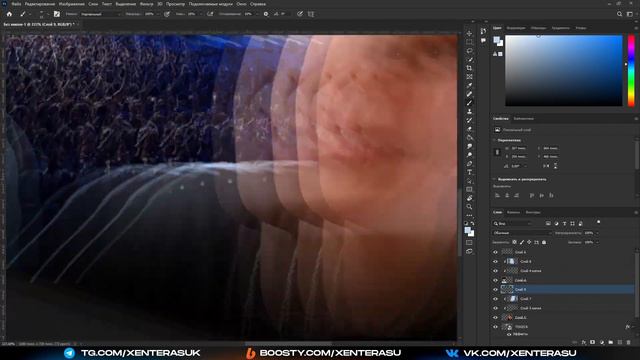Screen dimensions: 640x360
Task: Toggle Quick Mask mode icon
Action: pyautogui.click(x=469, y=242)
